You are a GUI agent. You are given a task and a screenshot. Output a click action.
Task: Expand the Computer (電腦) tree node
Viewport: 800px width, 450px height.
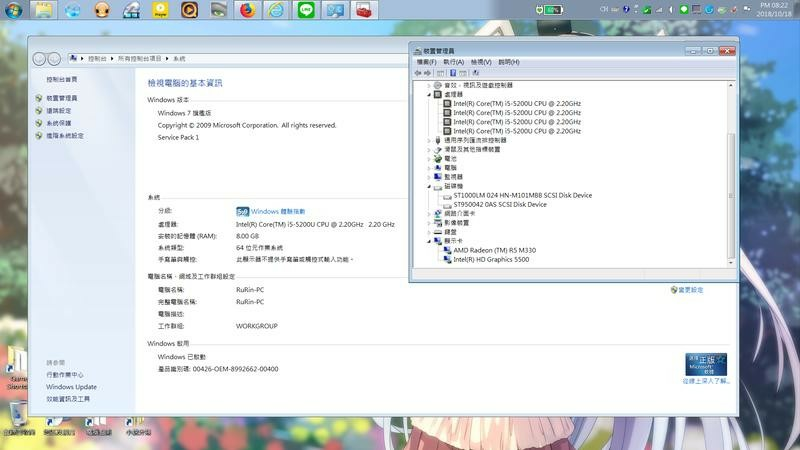tap(429, 168)
